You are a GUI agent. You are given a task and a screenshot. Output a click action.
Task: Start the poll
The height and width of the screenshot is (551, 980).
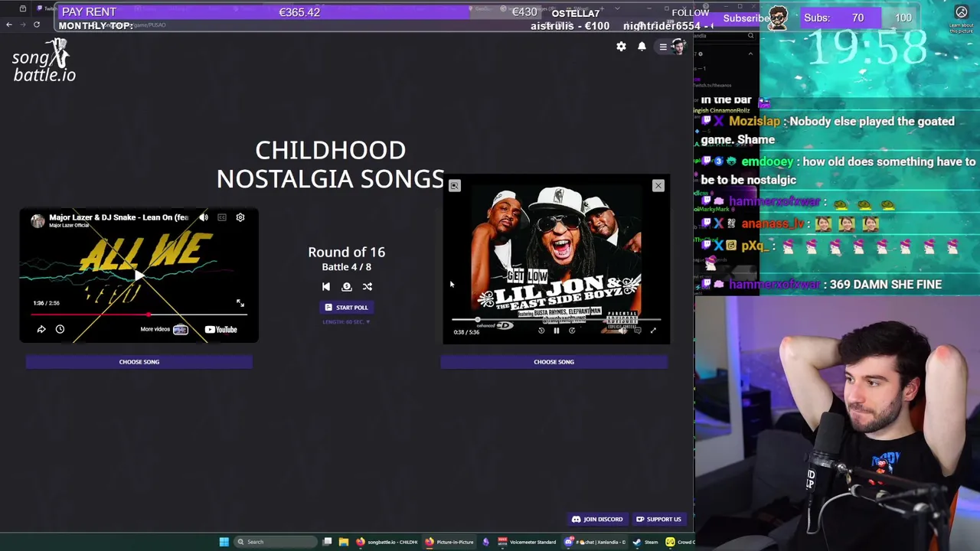pyautogui.click(x=347, y=307)
